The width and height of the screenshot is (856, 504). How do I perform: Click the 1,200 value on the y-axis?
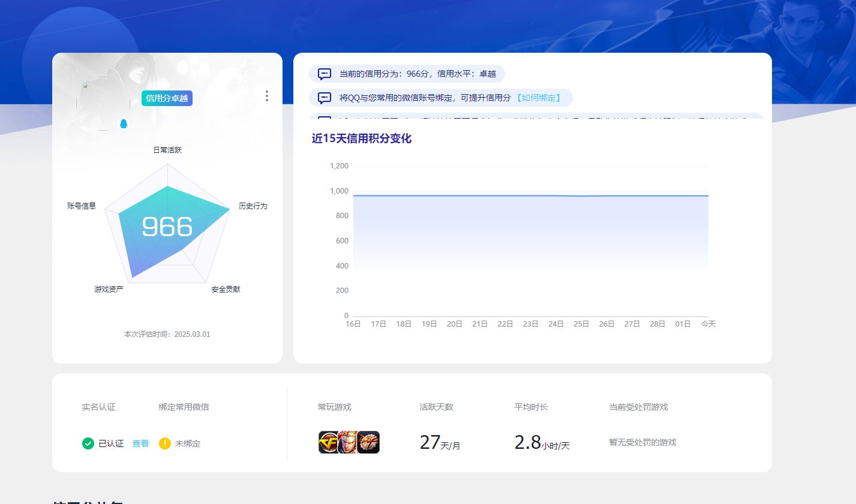tap(339, 166)
